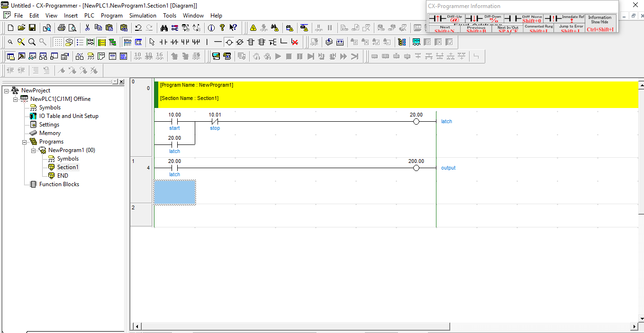Toggle the output window button

21,56
